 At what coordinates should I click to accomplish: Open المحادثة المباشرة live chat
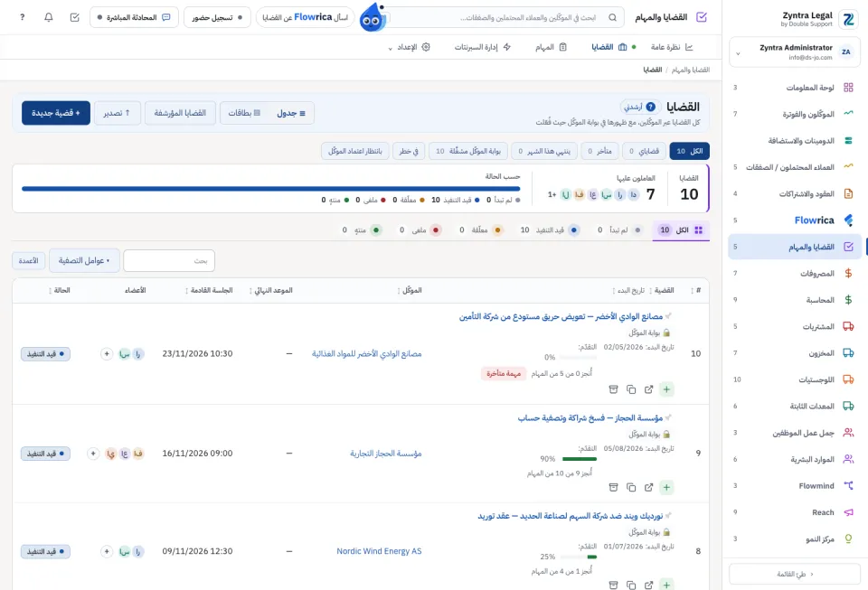tap(134, 17)
